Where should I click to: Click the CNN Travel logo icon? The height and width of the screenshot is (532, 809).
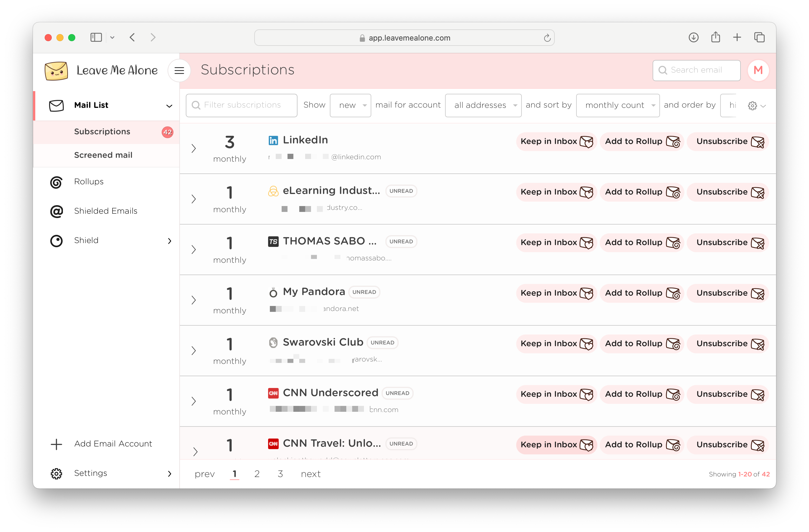point(273,444)
